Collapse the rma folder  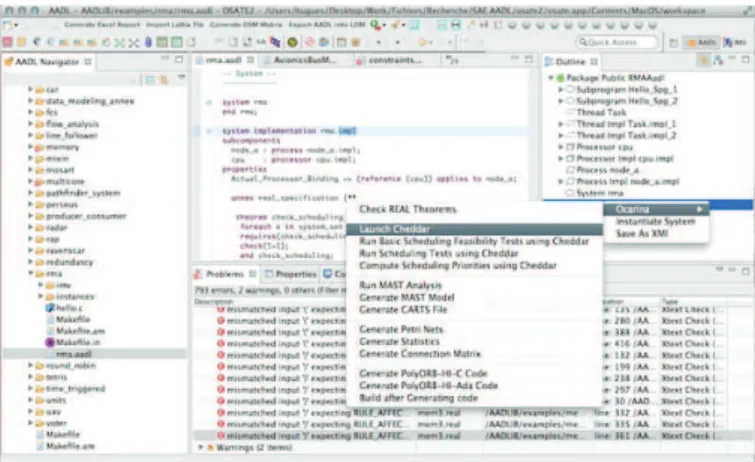tap(30, 273)
